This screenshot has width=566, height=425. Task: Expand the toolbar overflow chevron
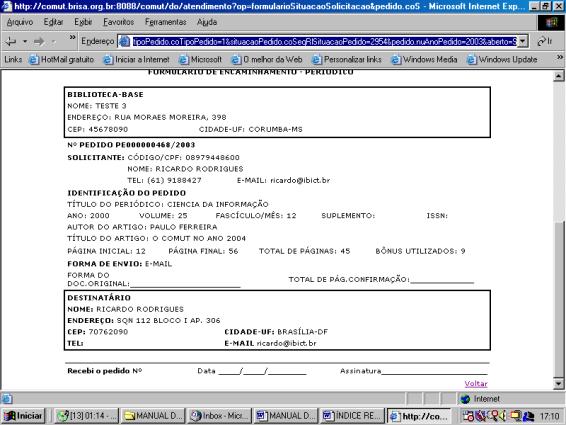pyautogui.click(x=72, y=37)
